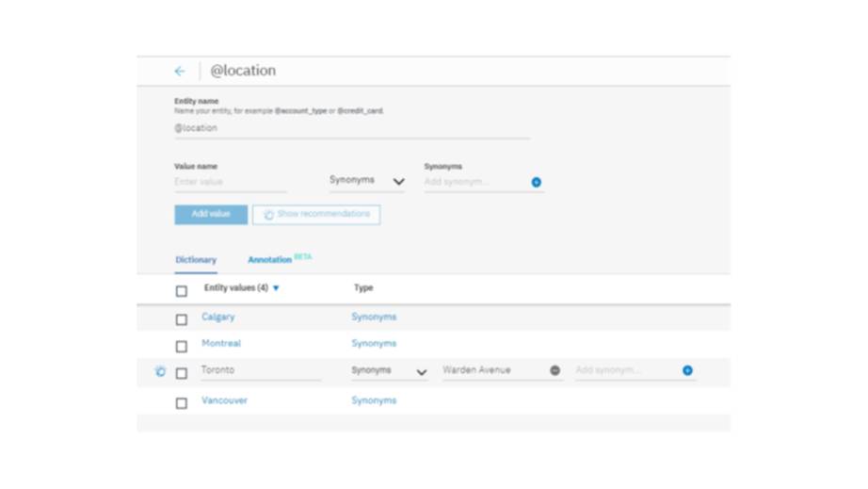Select the Dictionary tab

pyautogui.click(x=196, y=260)
